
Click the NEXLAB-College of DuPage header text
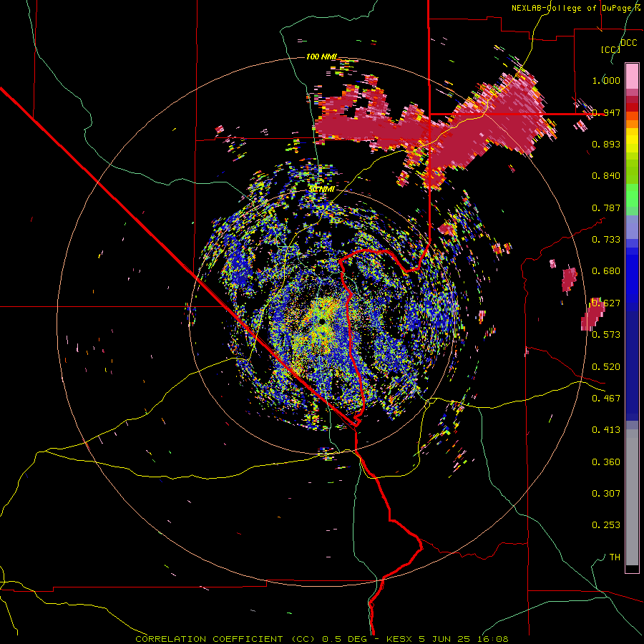(x=575, y=8)
